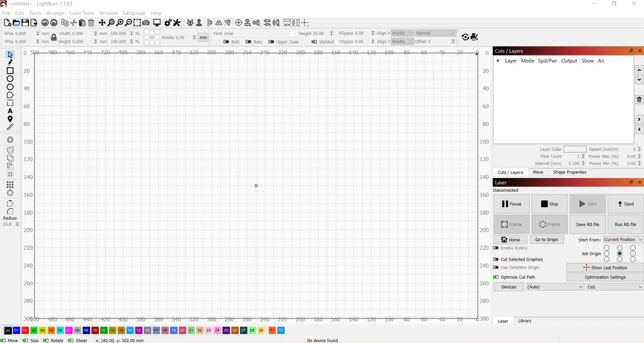Select the Ellipse drawing tool
This screenshot has width=644, height=343.
(x=10, y=79)
